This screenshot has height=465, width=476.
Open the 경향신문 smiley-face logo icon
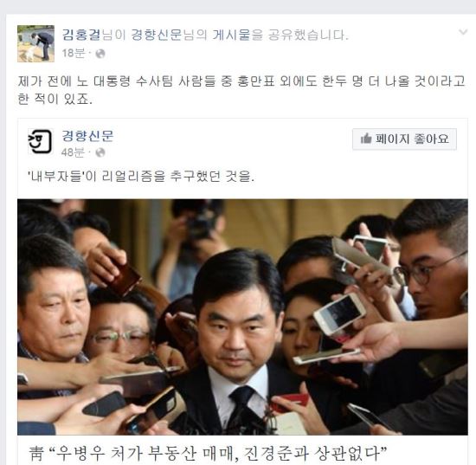[x=41, y=141]
